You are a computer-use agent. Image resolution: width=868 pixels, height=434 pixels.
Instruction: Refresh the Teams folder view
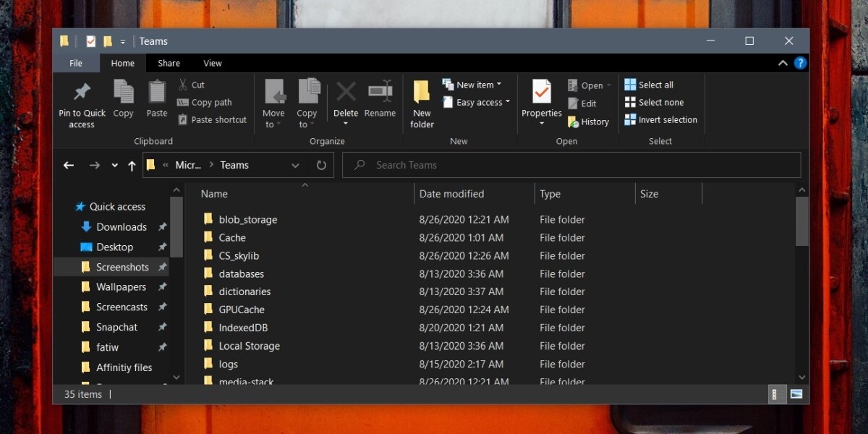coord(321,165)
